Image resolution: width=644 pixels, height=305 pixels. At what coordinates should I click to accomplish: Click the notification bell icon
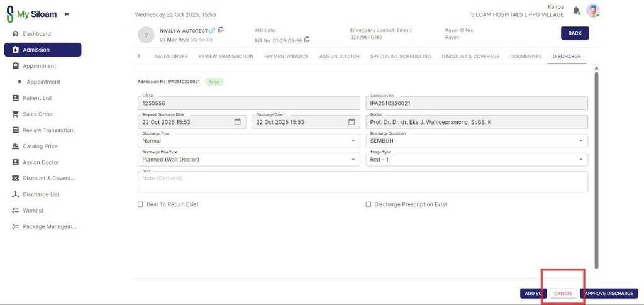pos(576,11)
